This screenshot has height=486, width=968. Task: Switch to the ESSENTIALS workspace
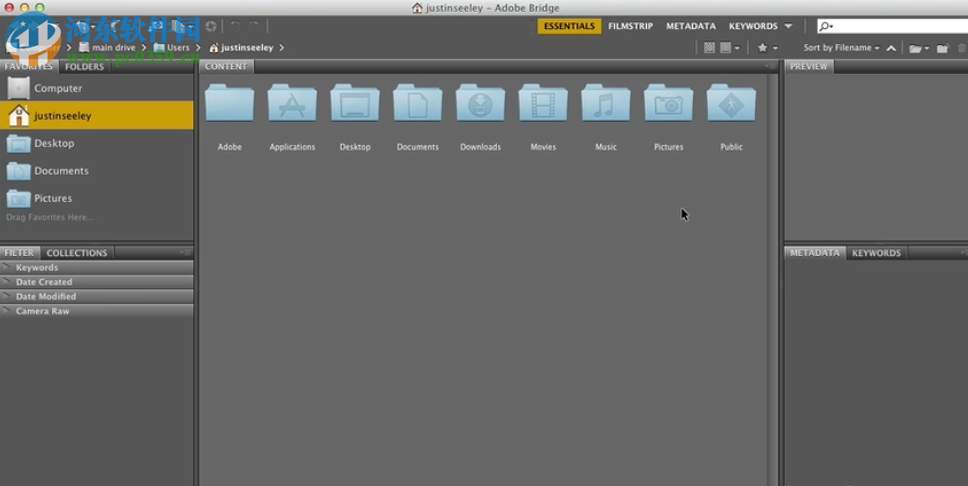pos(569,26)
